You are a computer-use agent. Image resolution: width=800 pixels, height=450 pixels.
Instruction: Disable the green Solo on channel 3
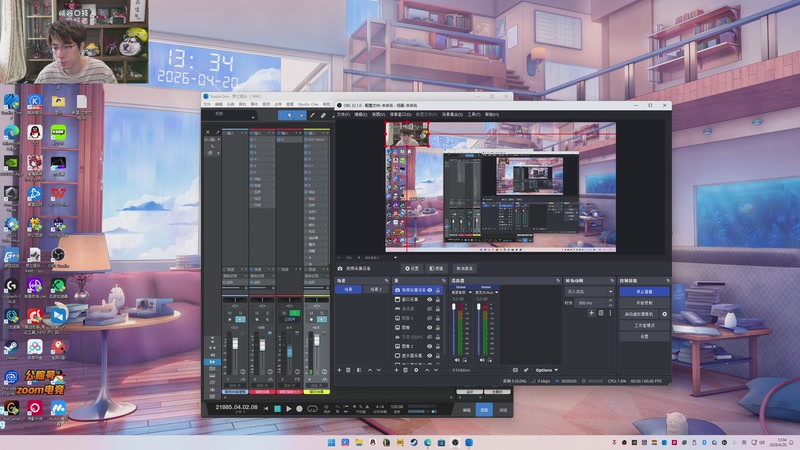point(294,313)
